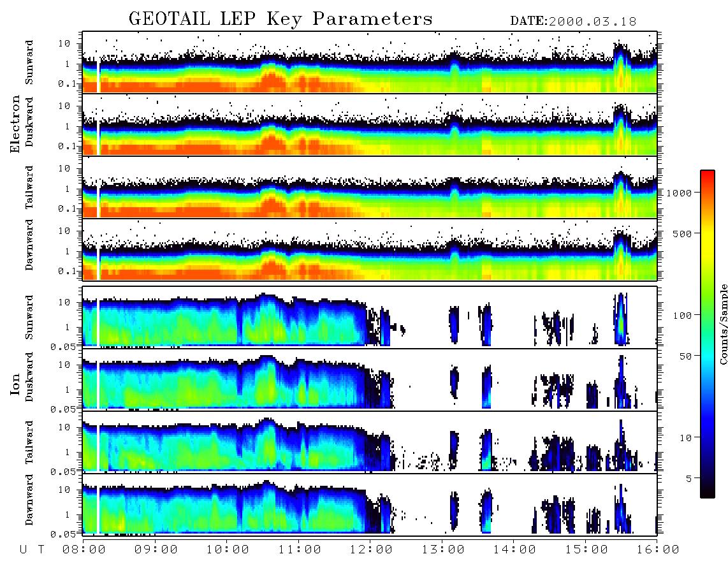The image size is (728, 561).
Task: Click the vertical "Ion" group label
Action: pyautogui.click(x=15, y=384)
